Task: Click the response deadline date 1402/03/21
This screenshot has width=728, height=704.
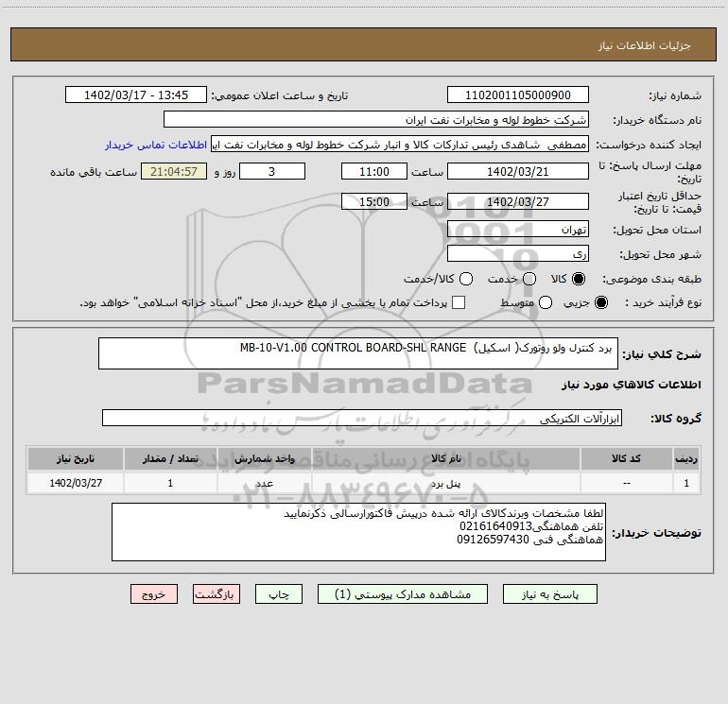Action: point(518,171)
